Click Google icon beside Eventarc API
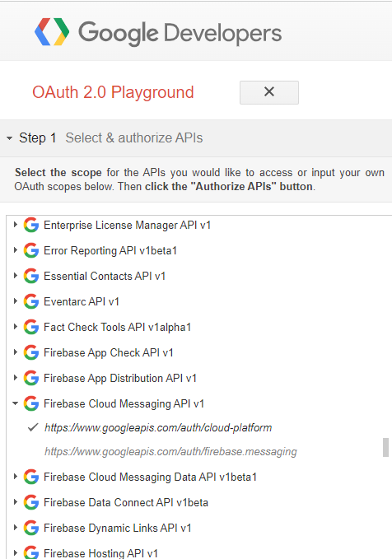 31,301
